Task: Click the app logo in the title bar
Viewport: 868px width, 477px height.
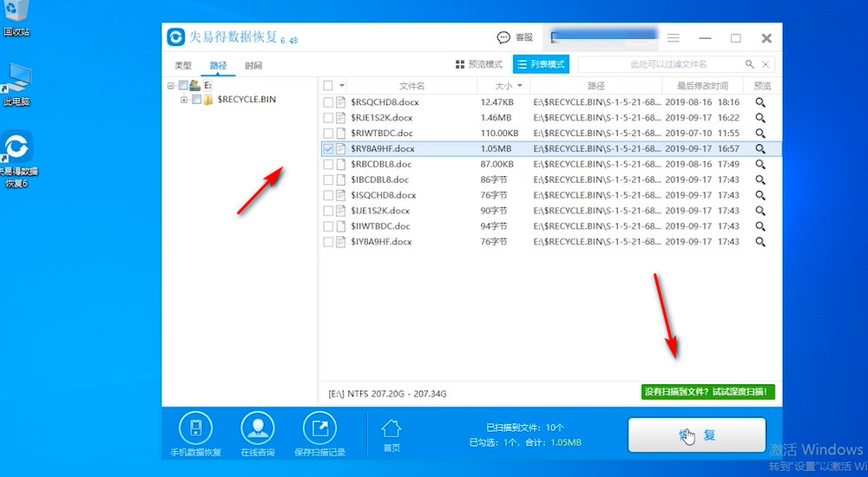Action: pyautogui.click(x=176, y=37)
